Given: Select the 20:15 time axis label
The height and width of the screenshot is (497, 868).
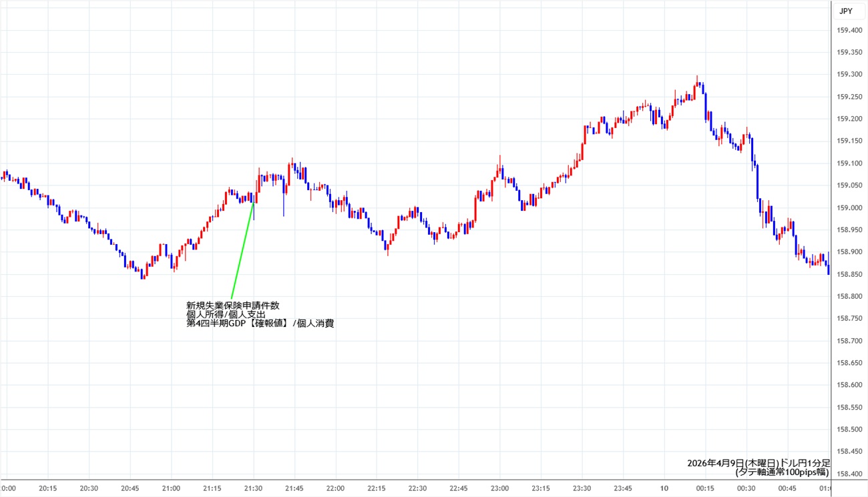Looking at the screenshot, I should [x=47, y=488].
